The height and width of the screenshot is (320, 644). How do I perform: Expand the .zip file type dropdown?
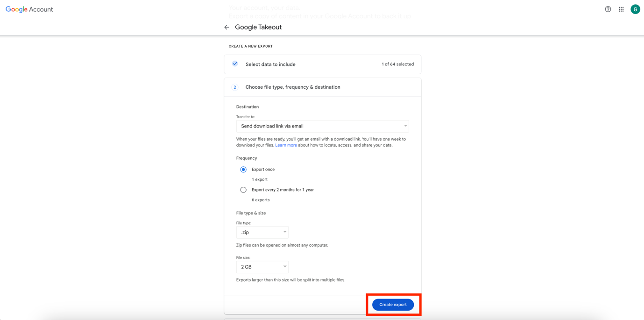pos(262,232)
